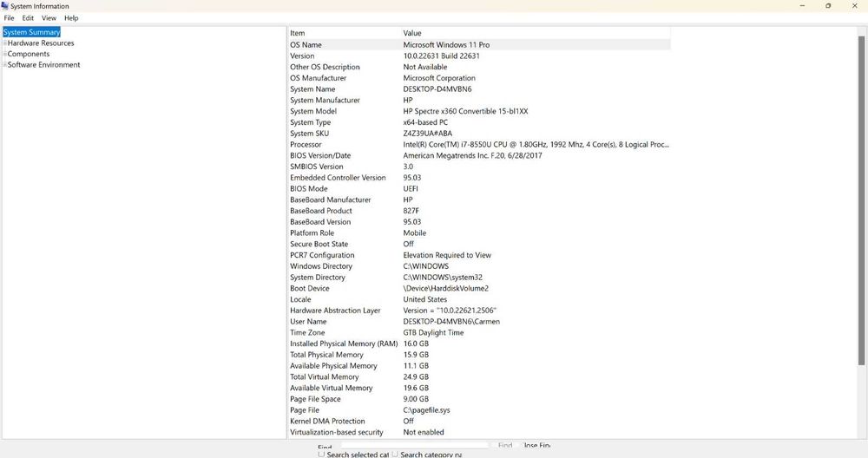The height and width of the screenshot is (458, 868).
Task: Click the System Name value DESKTOP-D4MVBN6
Action: [437, 89]
